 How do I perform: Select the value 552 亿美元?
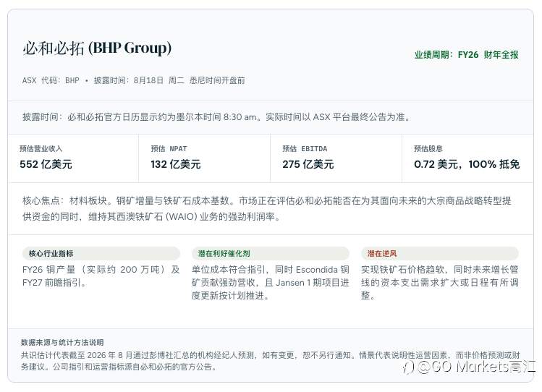46,164
